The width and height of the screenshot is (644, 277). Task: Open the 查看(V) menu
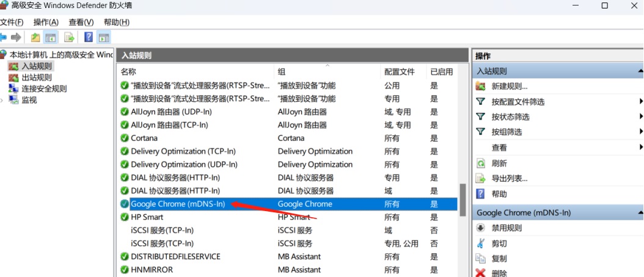81,22
